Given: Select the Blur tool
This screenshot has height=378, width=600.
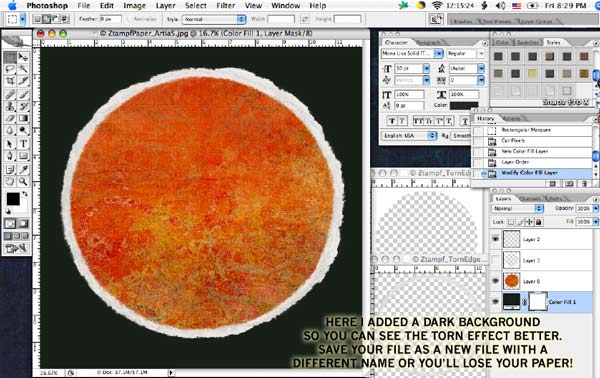Looking at the screenshot, I should pyautogui.click(x=10, y=130).
